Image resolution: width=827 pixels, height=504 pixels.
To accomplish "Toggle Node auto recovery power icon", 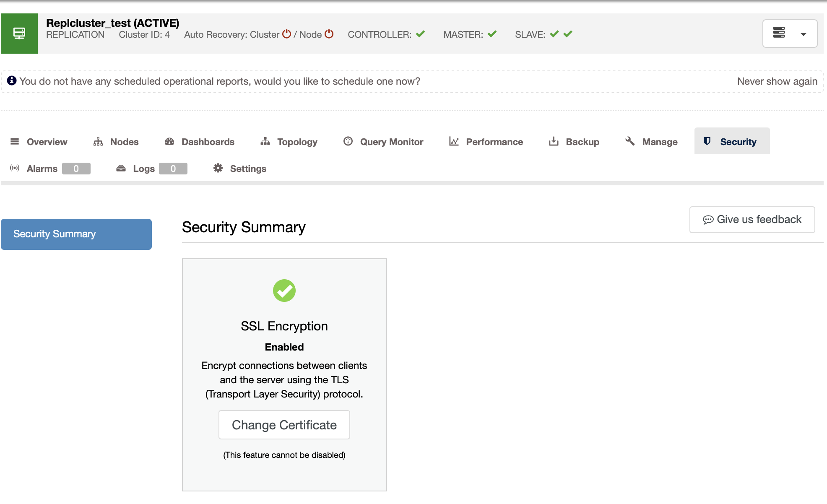I will click(329, 34).
